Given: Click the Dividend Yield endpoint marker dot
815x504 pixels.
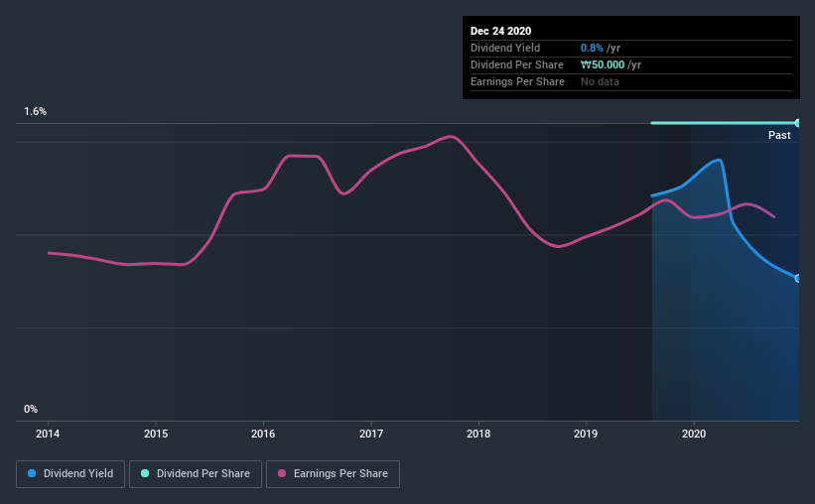Looking at the screenshot, I should [797, 279].
